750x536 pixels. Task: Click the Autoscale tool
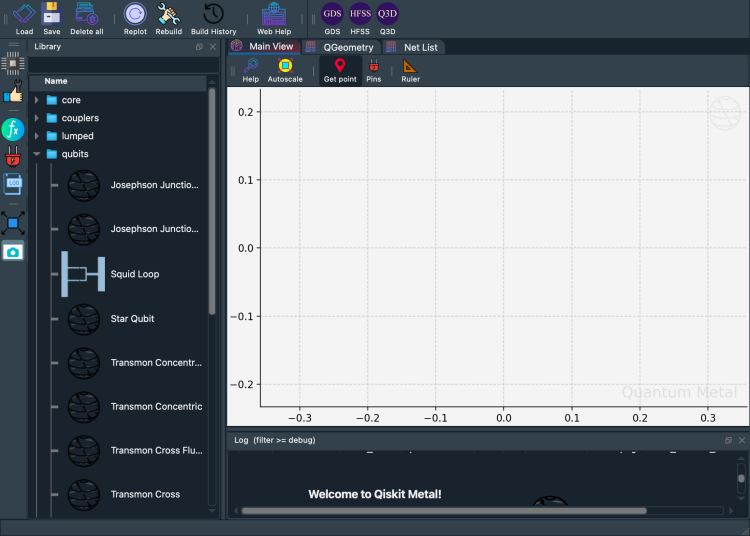(285, 71)
